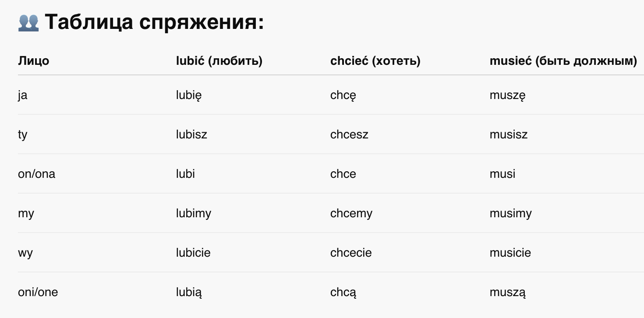Click the word 'chcesz' in the ty row
Viewport: 644px width, 318px height.
(x=349, y=134)
